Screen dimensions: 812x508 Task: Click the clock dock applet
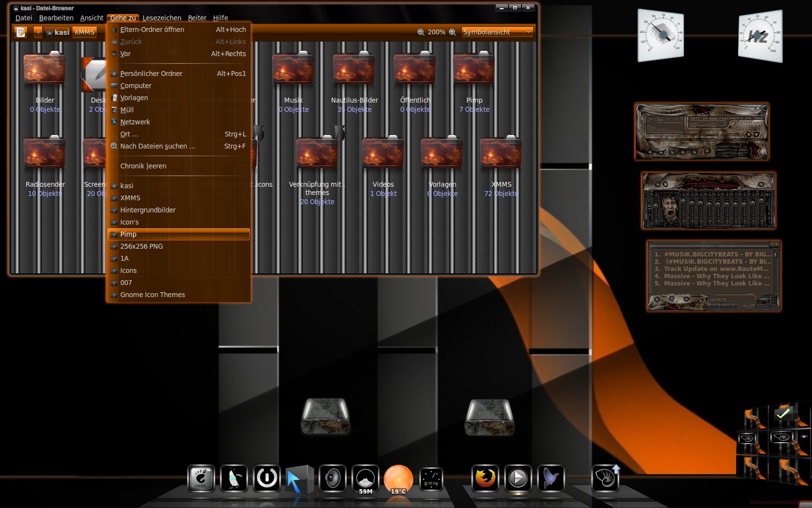tap(431, 479)
